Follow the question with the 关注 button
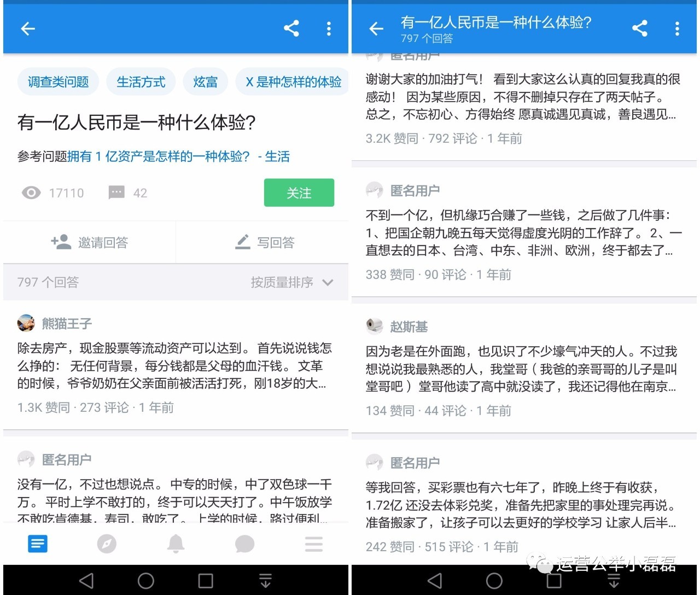 (299, 192)
